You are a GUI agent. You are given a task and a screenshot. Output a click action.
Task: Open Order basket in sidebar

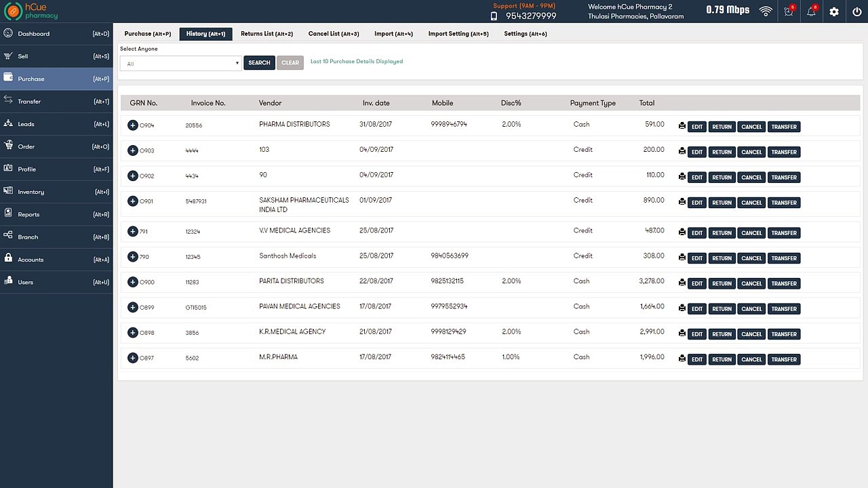(x=56, y=146)
